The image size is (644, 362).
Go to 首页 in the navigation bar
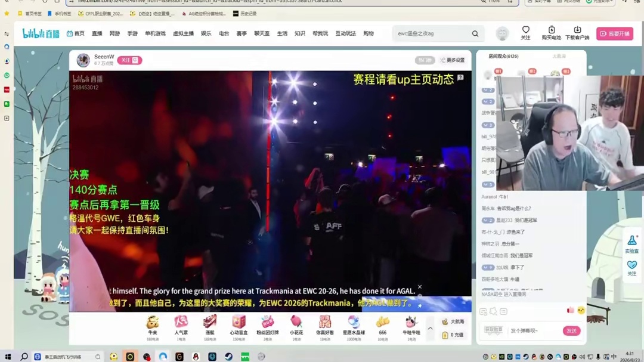click(x=76, y=33)
